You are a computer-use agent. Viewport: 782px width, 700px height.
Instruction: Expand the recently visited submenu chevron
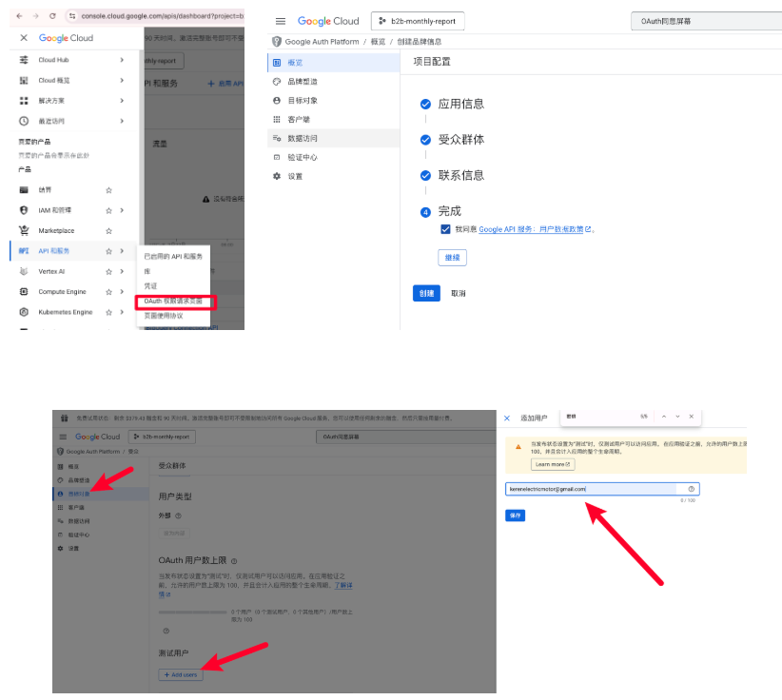[x=122, y=121]
